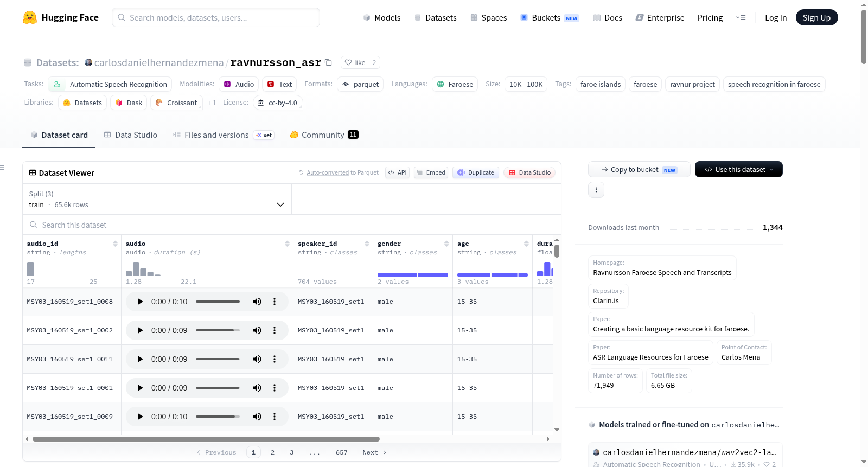This screenshot has height=467, width=868.
Task: Open the Community tab
Action: [x=324, y=135]
